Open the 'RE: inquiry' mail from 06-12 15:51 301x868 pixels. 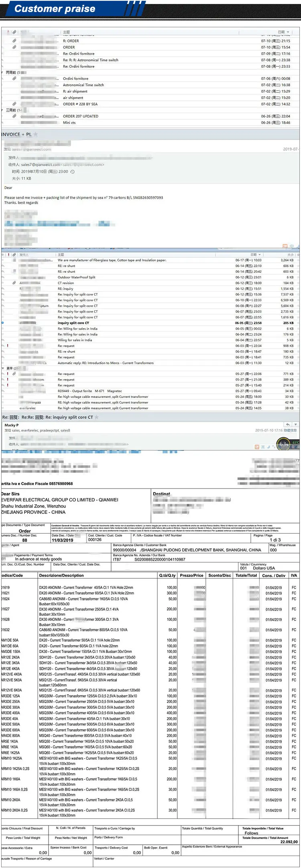coord(65,288)
